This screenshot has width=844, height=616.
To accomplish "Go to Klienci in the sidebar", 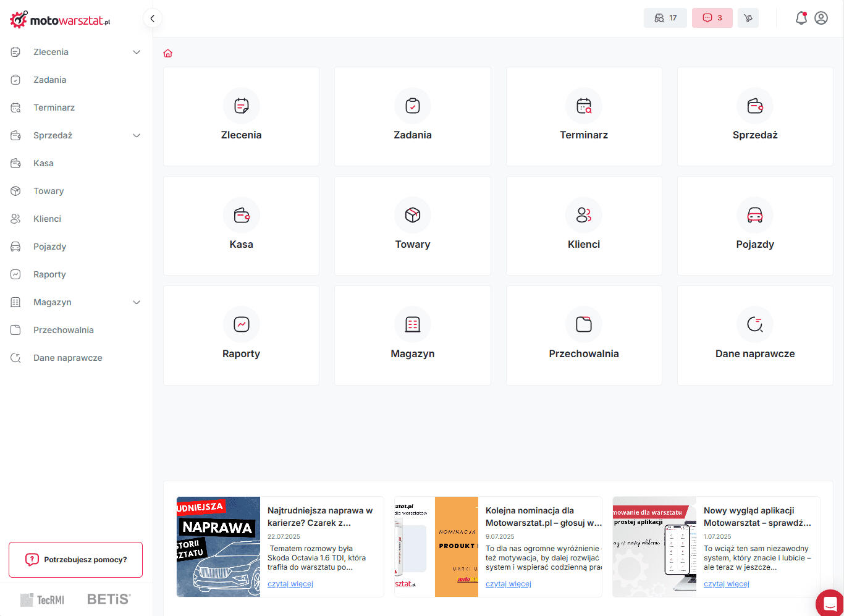I will click(x=47, y=219).
